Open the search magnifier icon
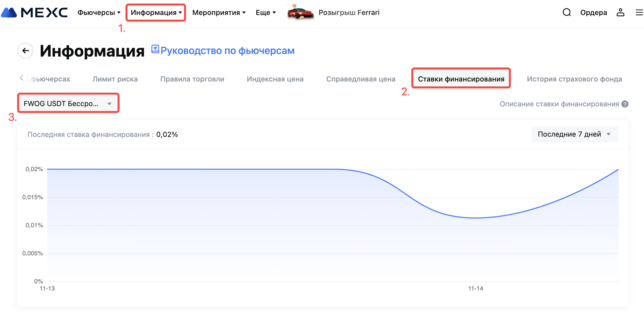The width and height of the screenshot is (644, 314). click(566, 12)
